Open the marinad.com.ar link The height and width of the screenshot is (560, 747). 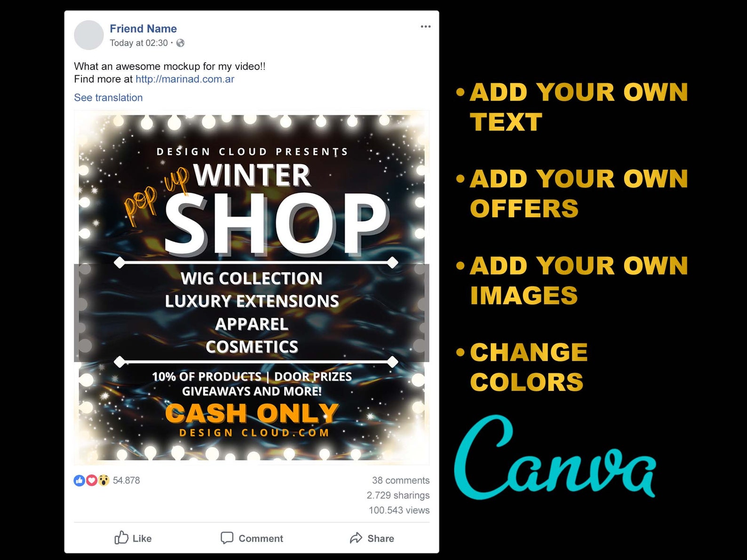coord(185,79)
